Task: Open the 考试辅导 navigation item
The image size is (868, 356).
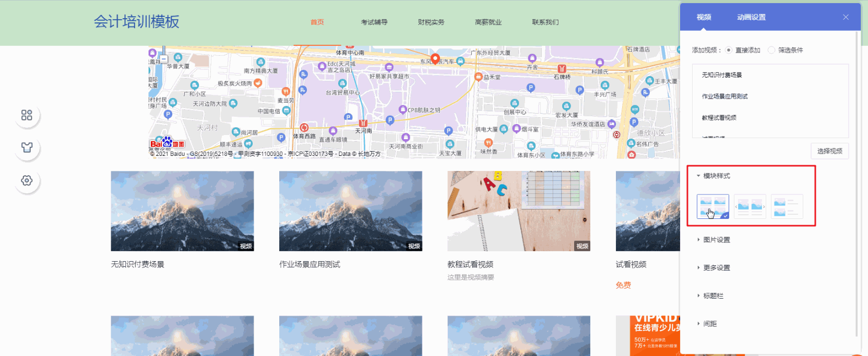Action: (374, 22)
